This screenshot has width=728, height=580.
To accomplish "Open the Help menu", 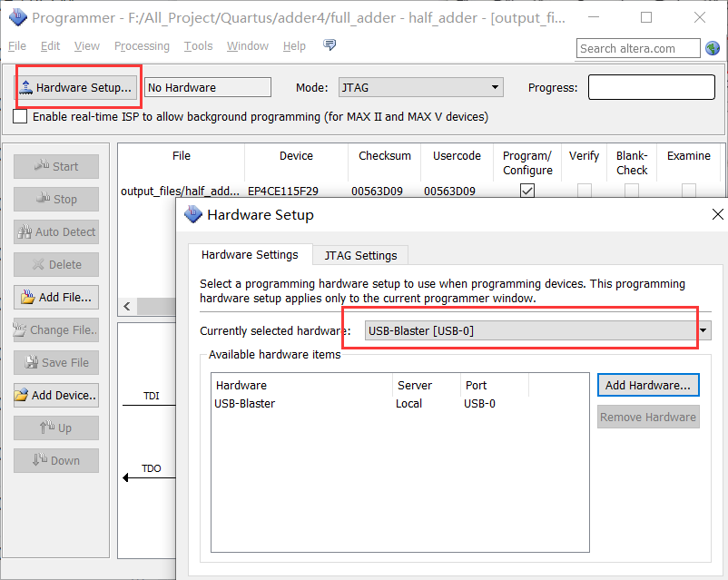I will pyautogui.click(x=294, y=46).
